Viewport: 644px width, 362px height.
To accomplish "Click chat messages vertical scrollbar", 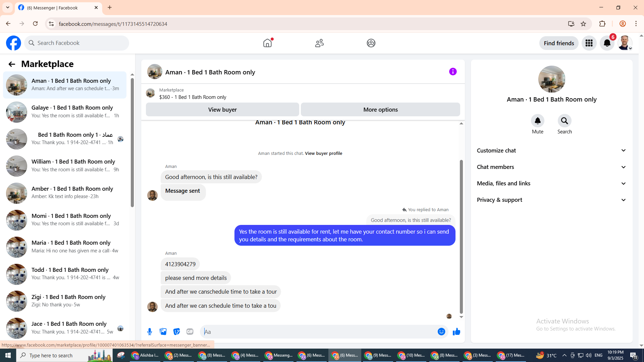I will coord(461,236).
